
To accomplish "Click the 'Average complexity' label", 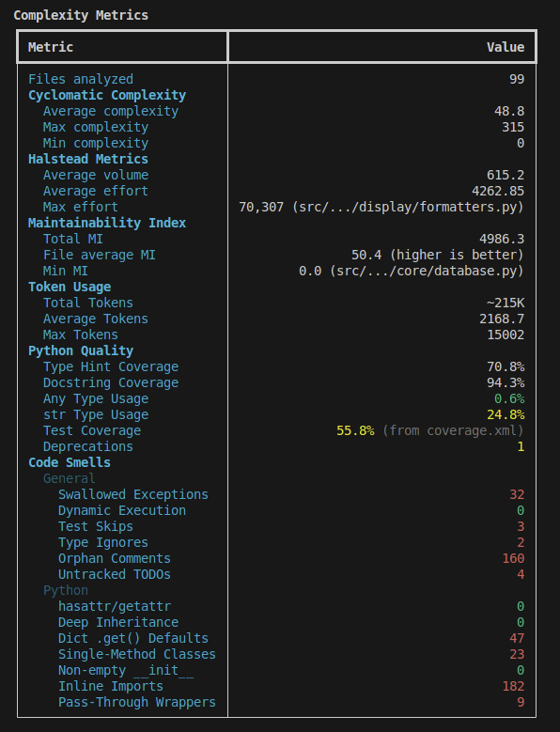I will coord(111,111).
